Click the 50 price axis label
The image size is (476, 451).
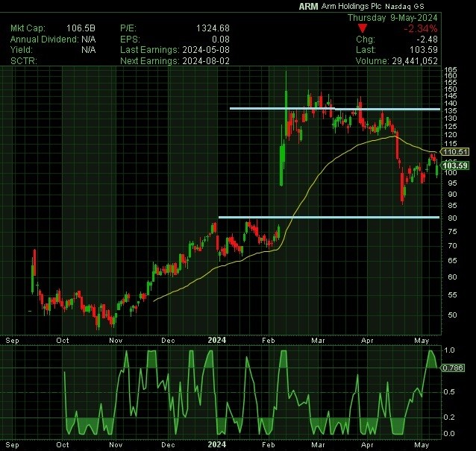(x=452, y=315)
